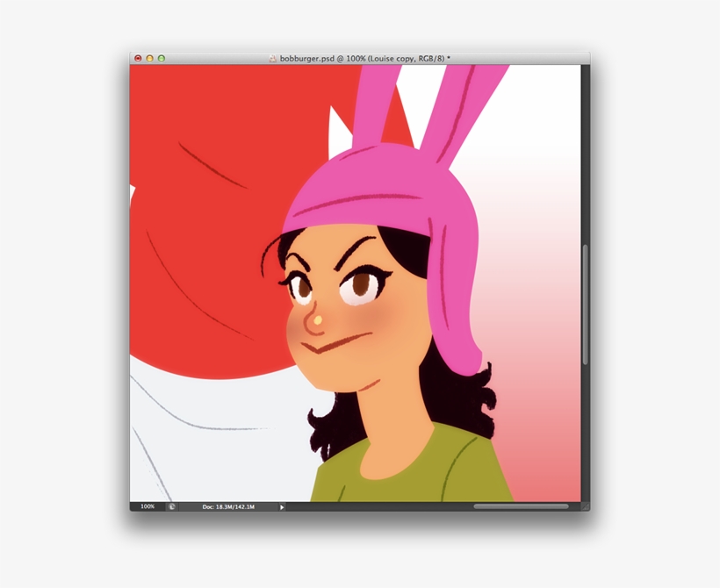720x588 pixels.
Task: Click the 100% zoom level field
Action: click(148, 506)
